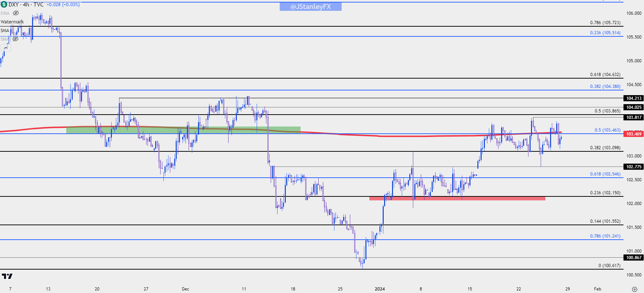The width and height of the screenshot is (644, 293).
Task: Select the 0.618 (104.632) Fibonacci label
Action: tap(605, 74)
